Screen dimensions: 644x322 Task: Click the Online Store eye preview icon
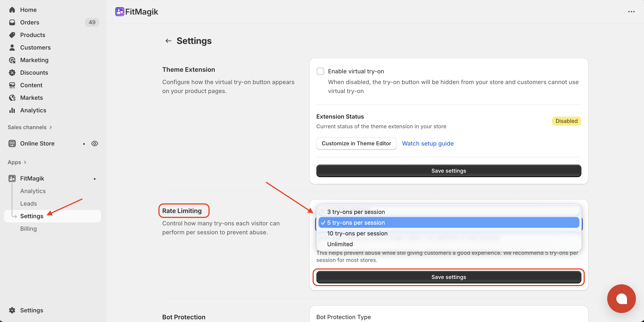[x=94, y=143]
